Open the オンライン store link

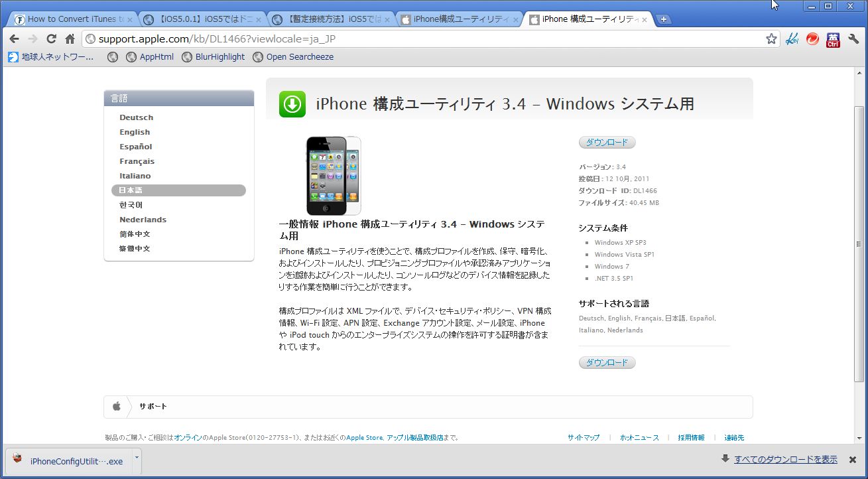[188, 438]
